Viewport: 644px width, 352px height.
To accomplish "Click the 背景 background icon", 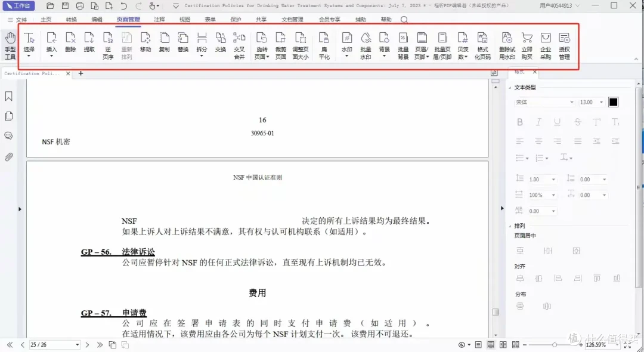I will point(385,39).
